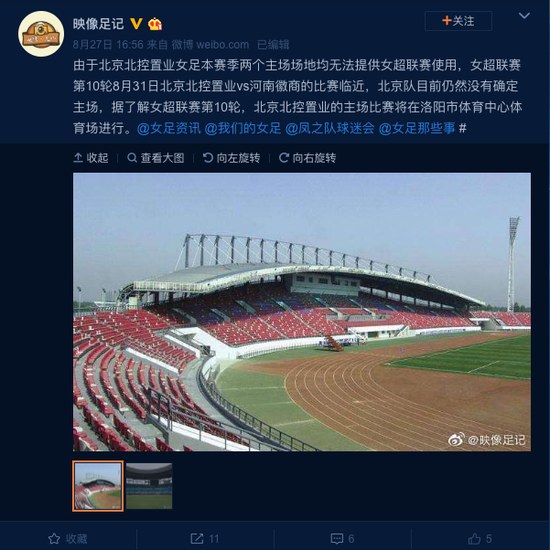Click the crown membership badge icon

[155, 24]
